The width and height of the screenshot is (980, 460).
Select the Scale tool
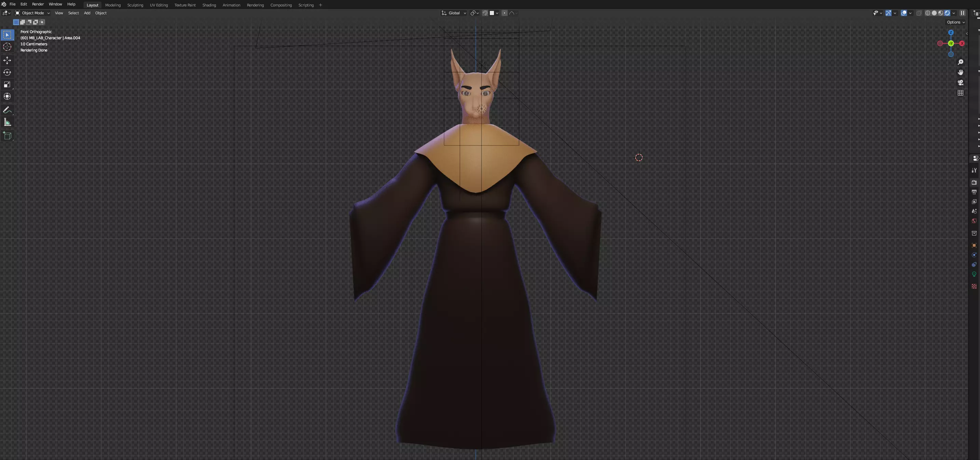[7, 84]
